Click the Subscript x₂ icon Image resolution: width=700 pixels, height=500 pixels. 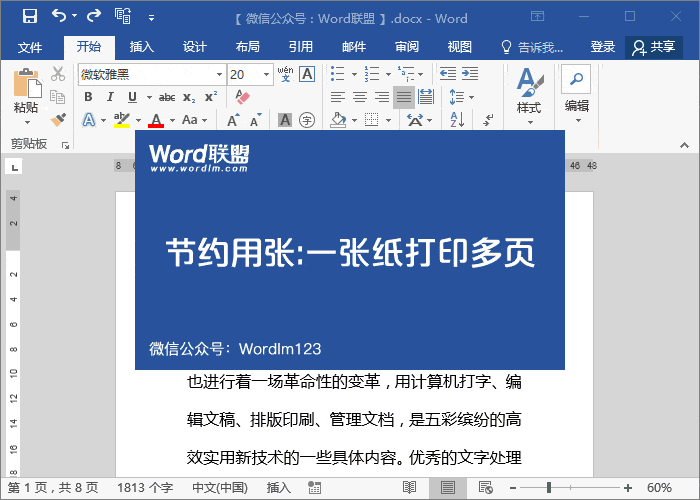tap(189, 97)
